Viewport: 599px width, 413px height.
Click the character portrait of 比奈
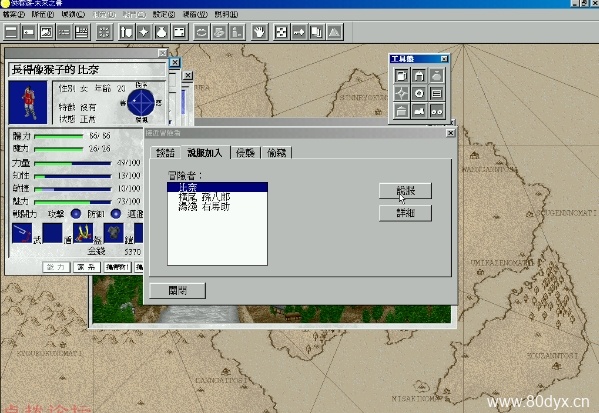pyautogui.click(x=28, y=102)
